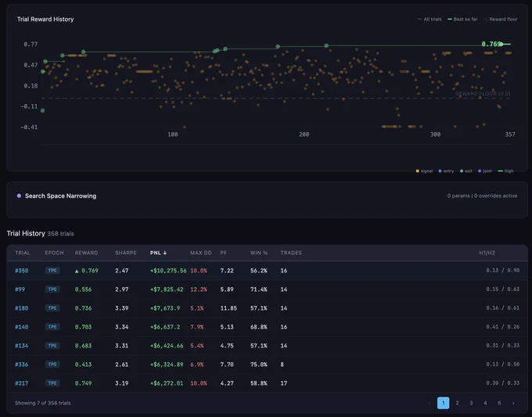Image resolution: width=532 pixels, height=417 pixels.
Task: Click the green exit legend dot
Action: 462,171
